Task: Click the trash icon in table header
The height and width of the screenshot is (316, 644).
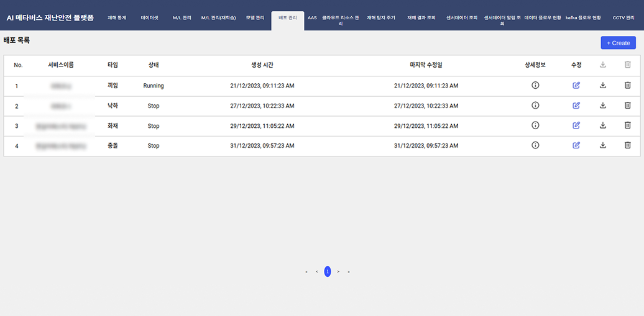Action: (x=628, y=65)
